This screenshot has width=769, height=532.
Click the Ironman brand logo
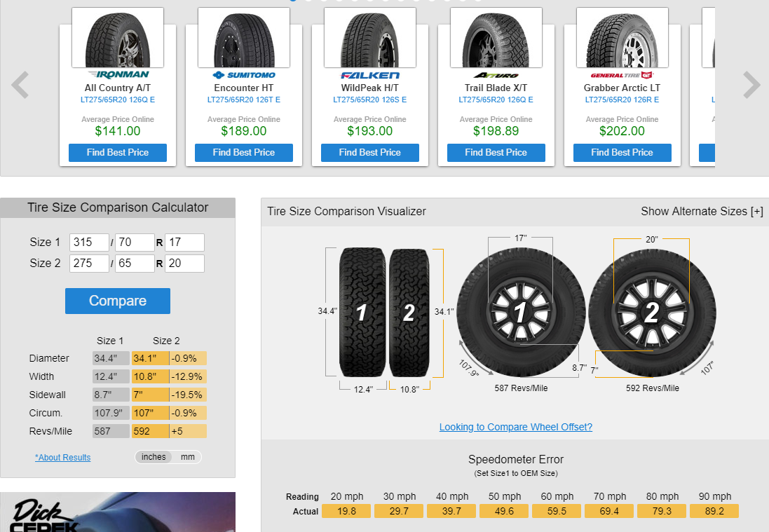click(118, 75)
